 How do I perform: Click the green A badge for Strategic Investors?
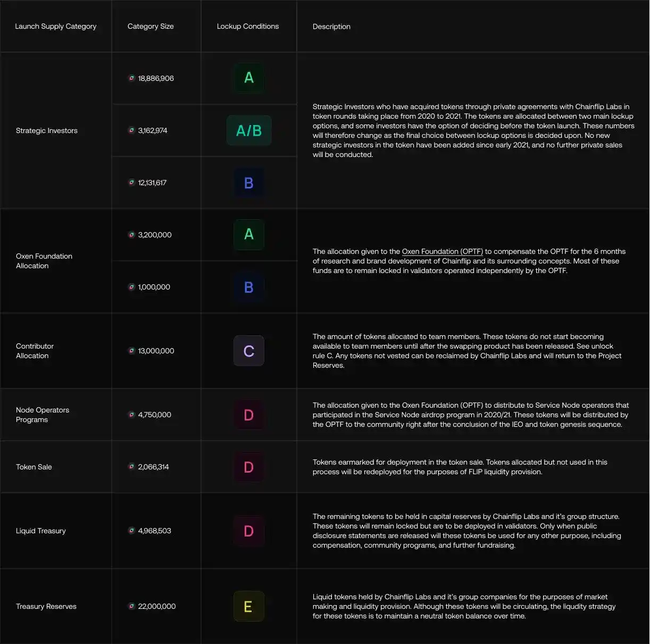click(x=248, y=78)
